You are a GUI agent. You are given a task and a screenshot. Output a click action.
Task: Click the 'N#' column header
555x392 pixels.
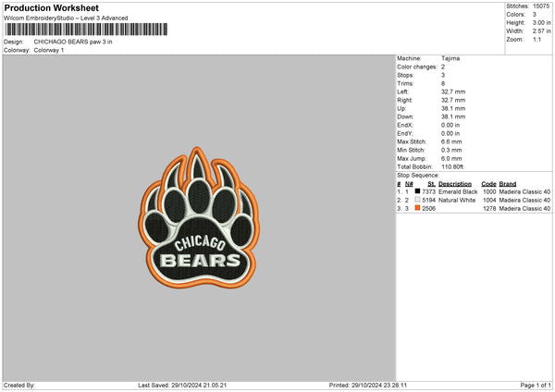click(409, 184)
